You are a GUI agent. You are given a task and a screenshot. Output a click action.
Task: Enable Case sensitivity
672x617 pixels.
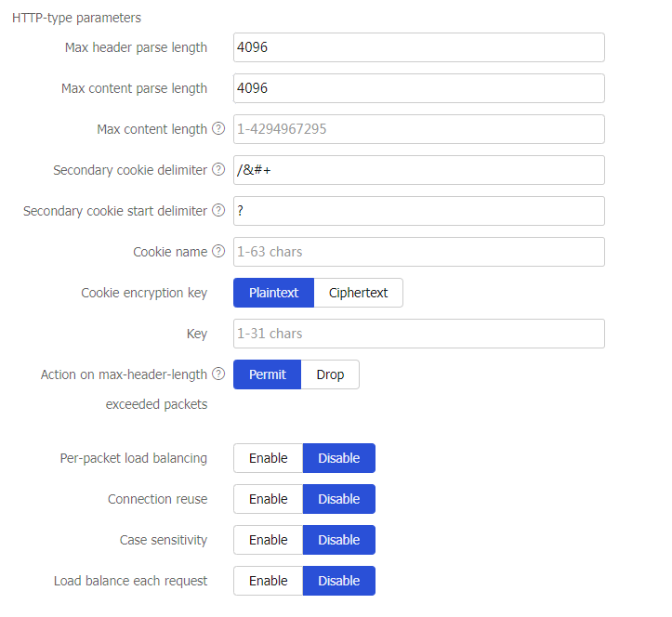pyautogui.click(x=268, y=540)
